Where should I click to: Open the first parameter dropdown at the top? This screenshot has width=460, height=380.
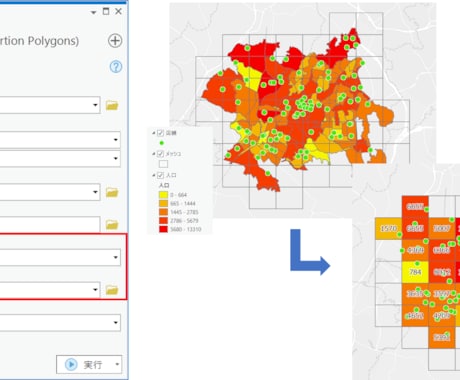coord(95,105)
